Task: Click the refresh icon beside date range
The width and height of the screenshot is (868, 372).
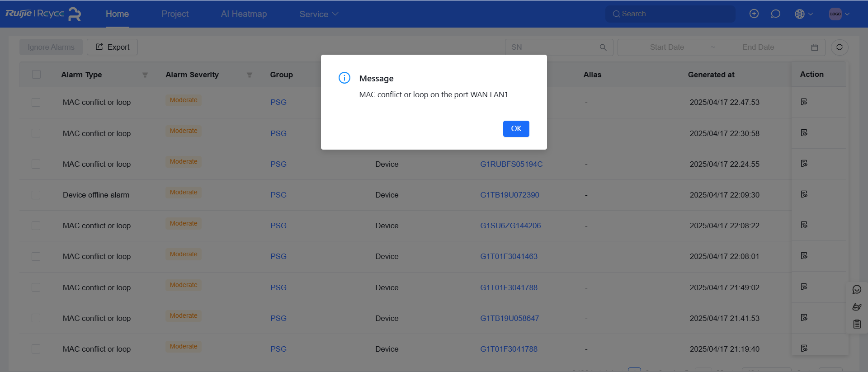Action: [x=839, y=47]
